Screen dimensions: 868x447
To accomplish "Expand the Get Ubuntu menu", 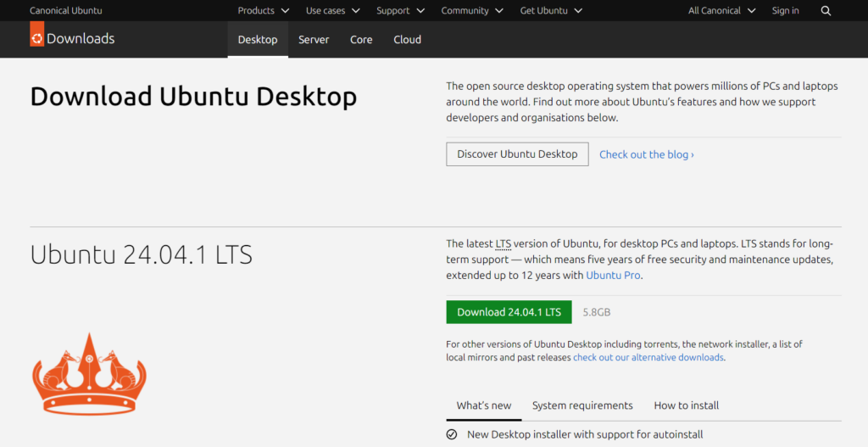I will tap(551, 10).
